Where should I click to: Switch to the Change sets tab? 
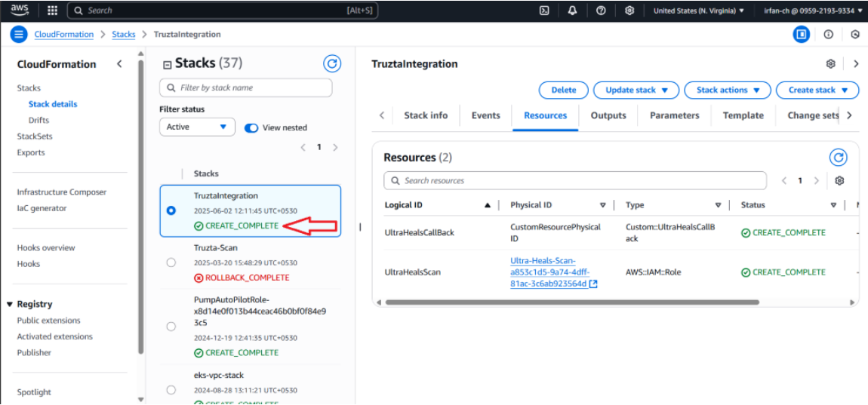point(813,115)
